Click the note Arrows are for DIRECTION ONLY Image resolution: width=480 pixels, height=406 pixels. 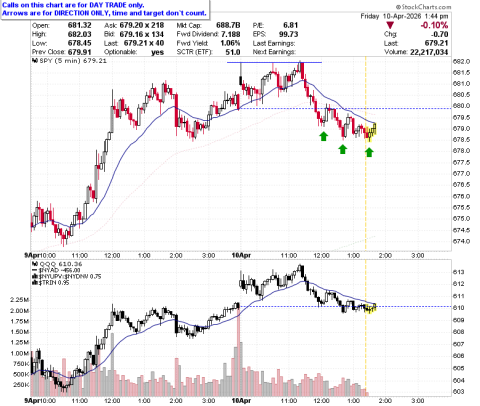coord(104,13)
